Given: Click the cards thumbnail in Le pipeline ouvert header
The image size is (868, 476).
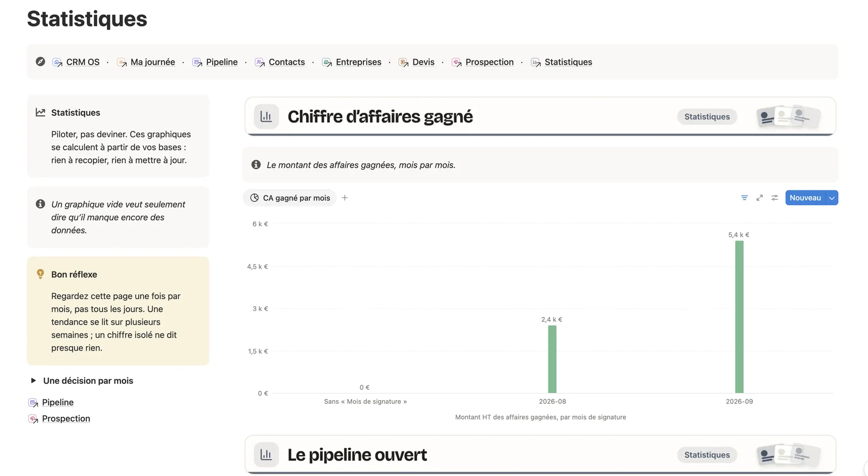Looking at the screenshot, I should click(789, 454).
